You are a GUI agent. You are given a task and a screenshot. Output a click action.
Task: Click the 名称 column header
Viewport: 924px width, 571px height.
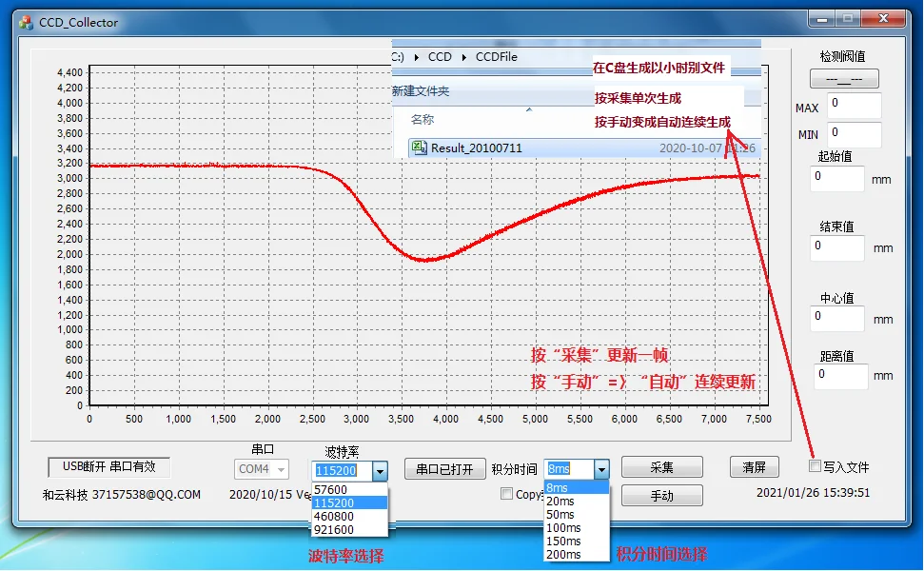pos(422,120)
